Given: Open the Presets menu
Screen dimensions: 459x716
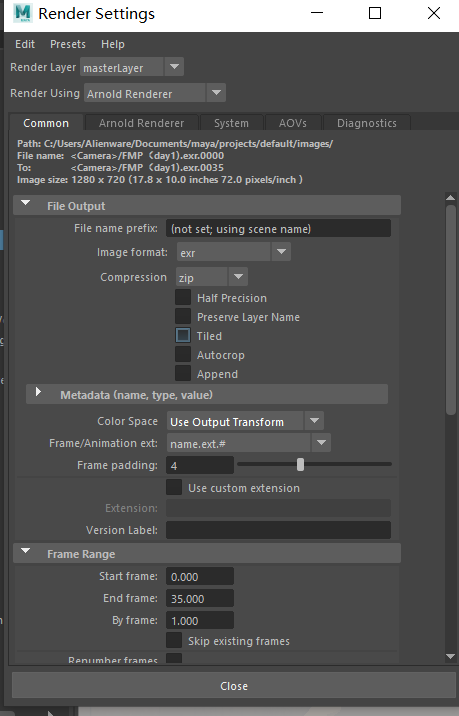Looking at the screenshot, I should coord(68,44).
